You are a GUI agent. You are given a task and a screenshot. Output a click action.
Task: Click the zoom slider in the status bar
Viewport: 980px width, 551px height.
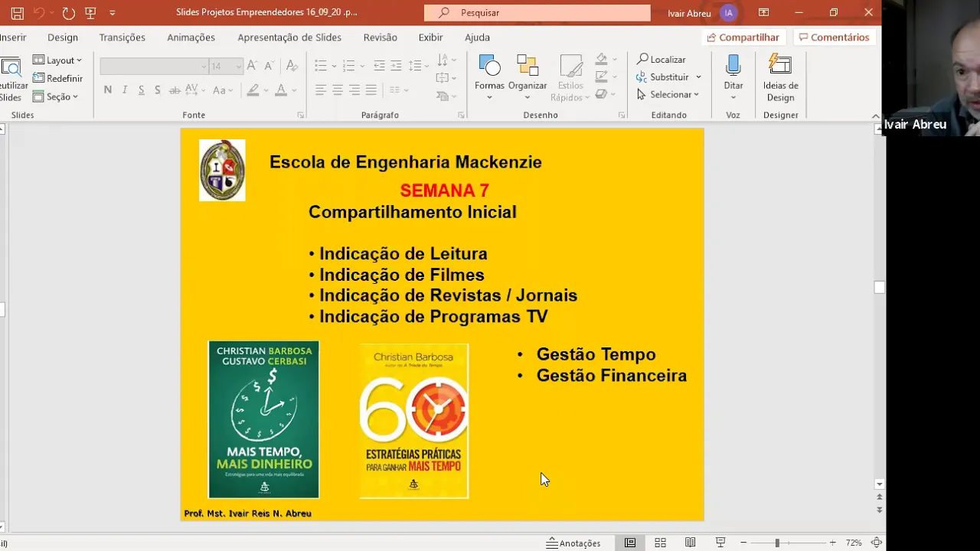(788, 543)
